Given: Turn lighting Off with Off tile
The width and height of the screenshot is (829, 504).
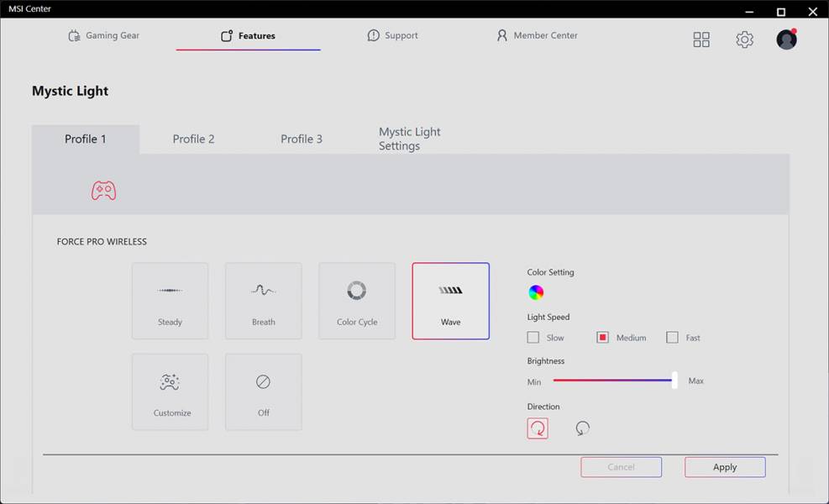Looking at the screenshot, I should coord(263,391).
